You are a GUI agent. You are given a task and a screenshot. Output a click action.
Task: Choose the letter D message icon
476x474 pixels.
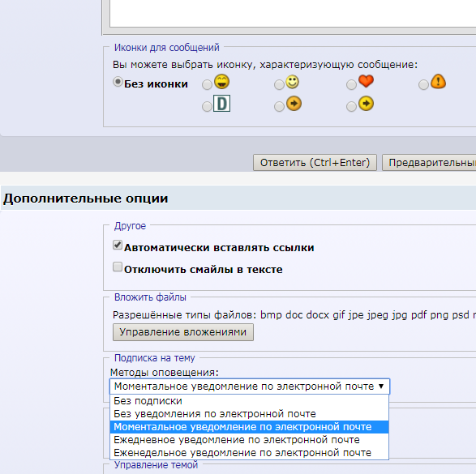[221, 104]
